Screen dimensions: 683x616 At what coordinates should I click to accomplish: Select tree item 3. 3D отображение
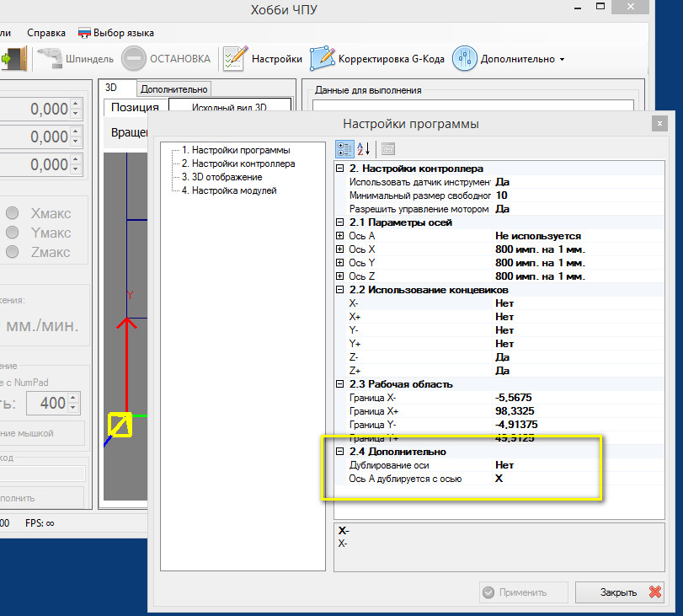pos(221,177)
